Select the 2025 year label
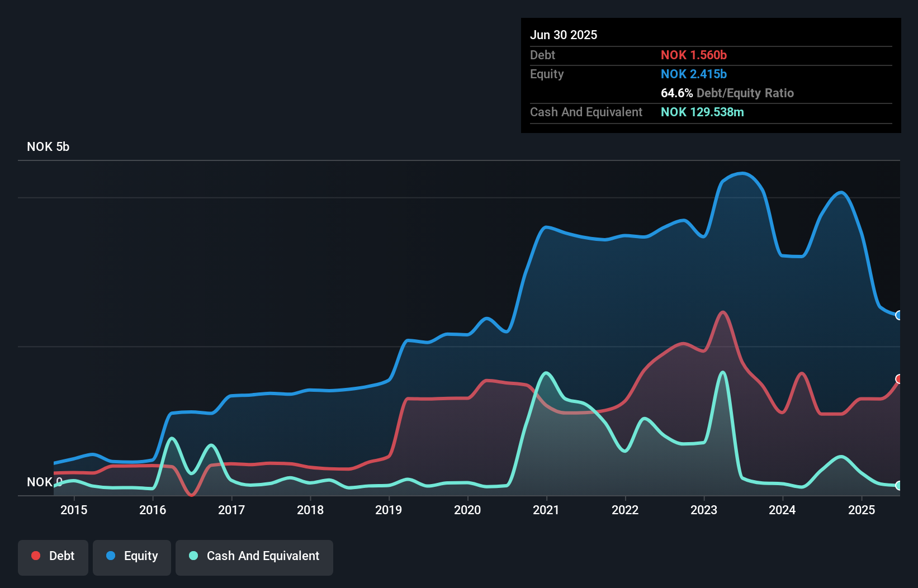 click(861, 510)
